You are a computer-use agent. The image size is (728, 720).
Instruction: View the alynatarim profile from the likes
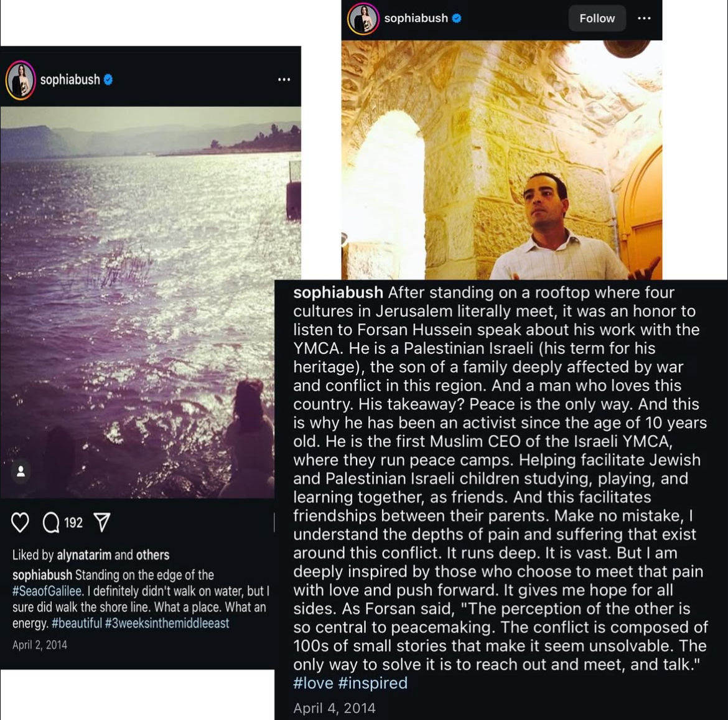[x=84, y=554]
